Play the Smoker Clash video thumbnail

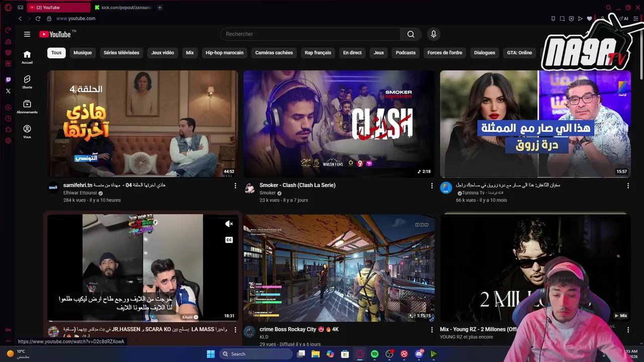point(339,124)
